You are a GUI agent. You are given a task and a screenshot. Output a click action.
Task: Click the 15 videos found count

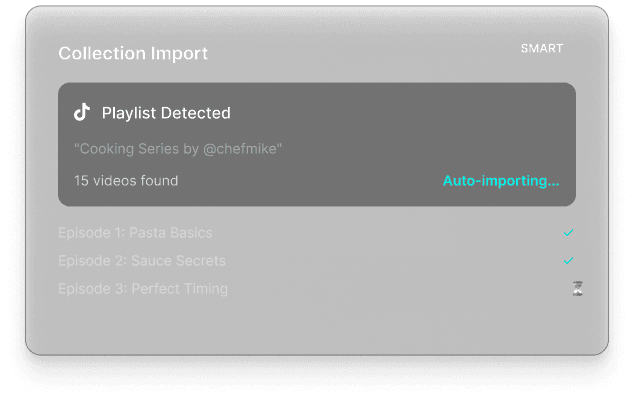[x=126, y=181]
